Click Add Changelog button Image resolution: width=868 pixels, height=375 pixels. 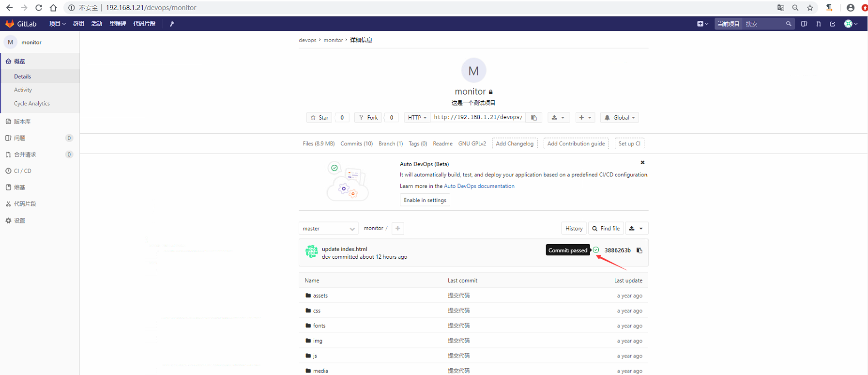click(x=515, y=143)
